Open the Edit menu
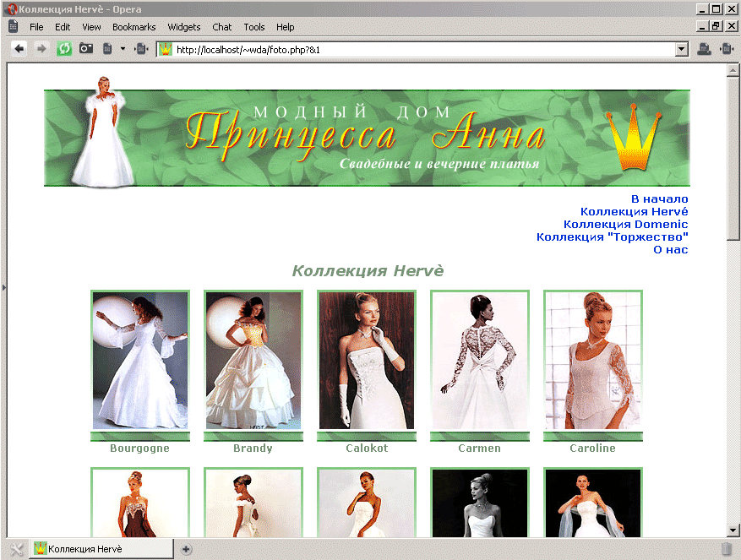 63,27
